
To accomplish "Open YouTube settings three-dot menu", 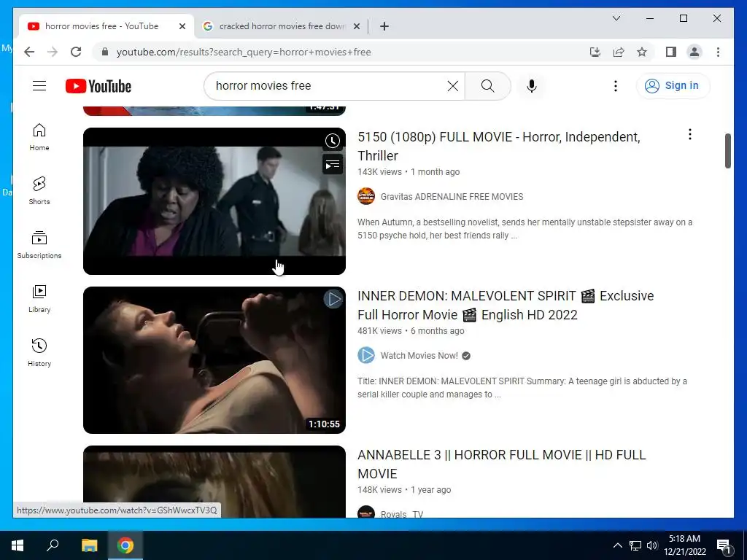I will pyautogui.click(x=616, y=86).
